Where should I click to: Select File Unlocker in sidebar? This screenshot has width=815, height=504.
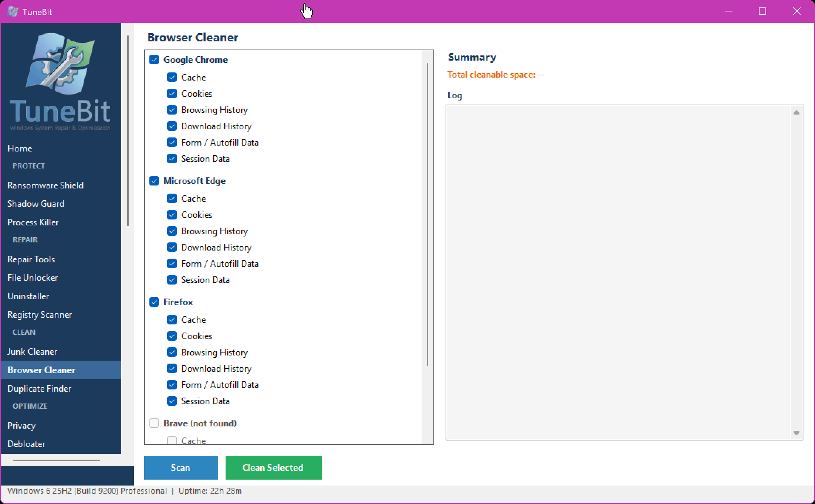pyautogui.click(x=61, y=277)
